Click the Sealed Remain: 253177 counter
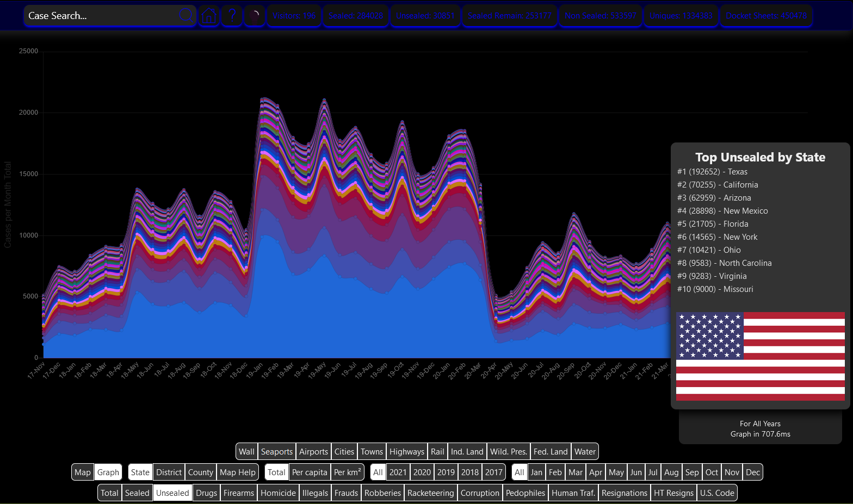853x504 pixels. click(510, 16)
